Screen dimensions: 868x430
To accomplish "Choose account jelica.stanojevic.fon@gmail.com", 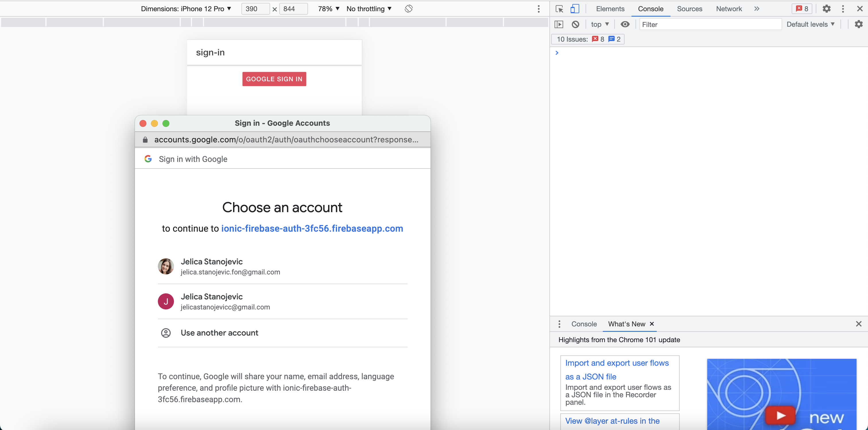I will click(x=282, y=267).
